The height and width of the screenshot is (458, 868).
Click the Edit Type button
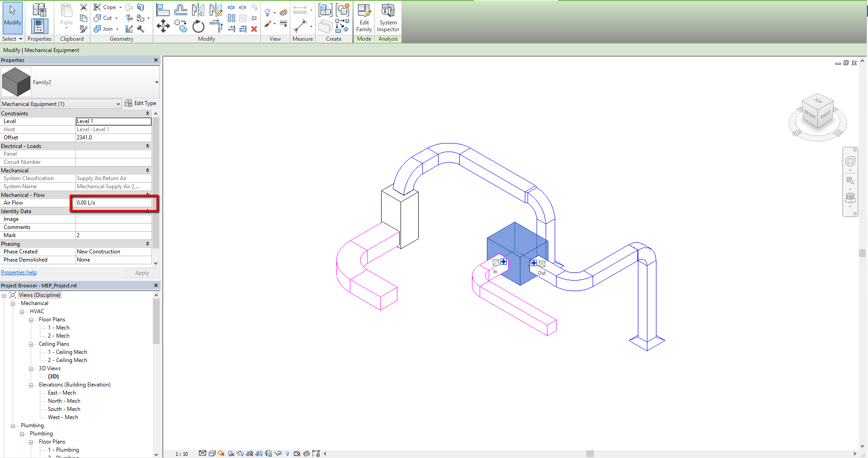click(x=141, y=103)
